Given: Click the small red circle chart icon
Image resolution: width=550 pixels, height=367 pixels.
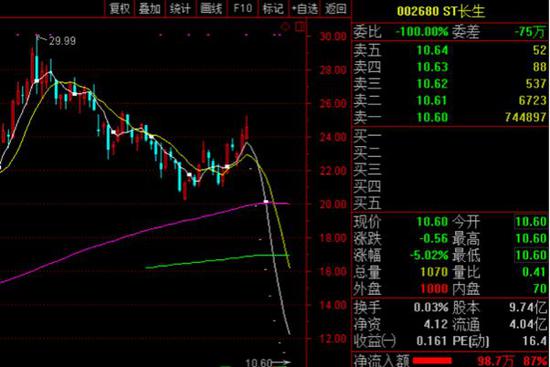Looking at the screenshot, I should pos(285,27).
